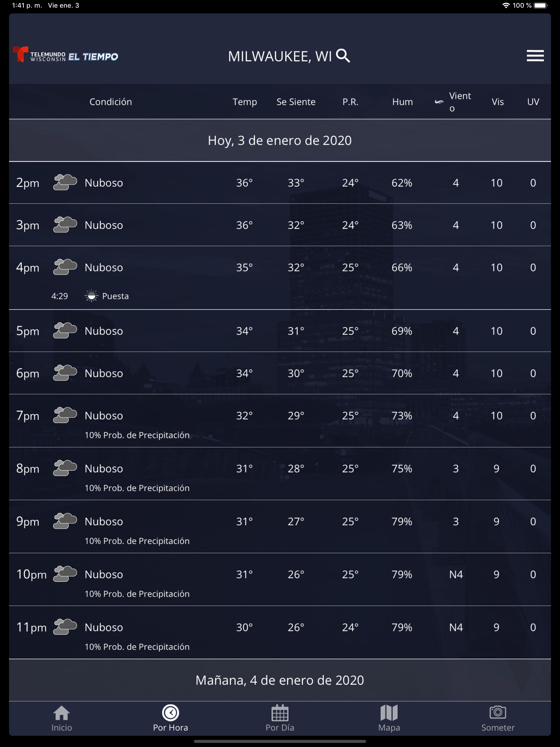Viewport: 560px width, 747px height.
Task: Select the Por Día calendar icon
Action: pos(280,713)
